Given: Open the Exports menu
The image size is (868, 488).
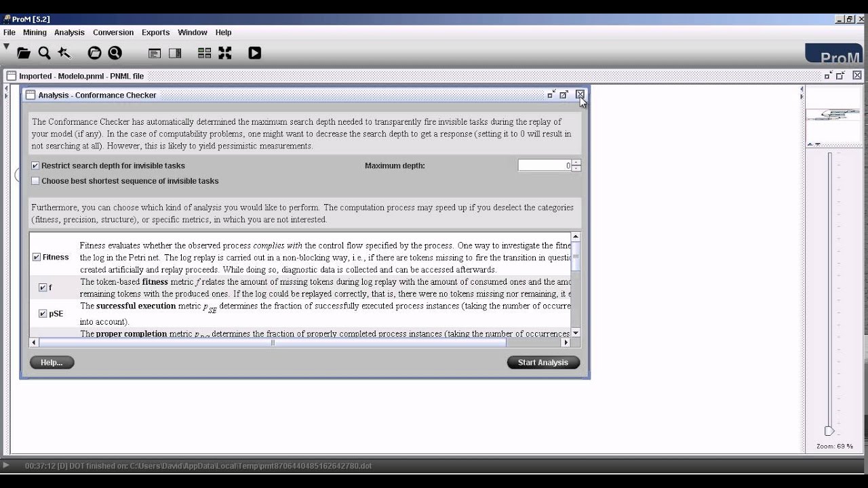Looking at the screenshot, I should 155,33.
